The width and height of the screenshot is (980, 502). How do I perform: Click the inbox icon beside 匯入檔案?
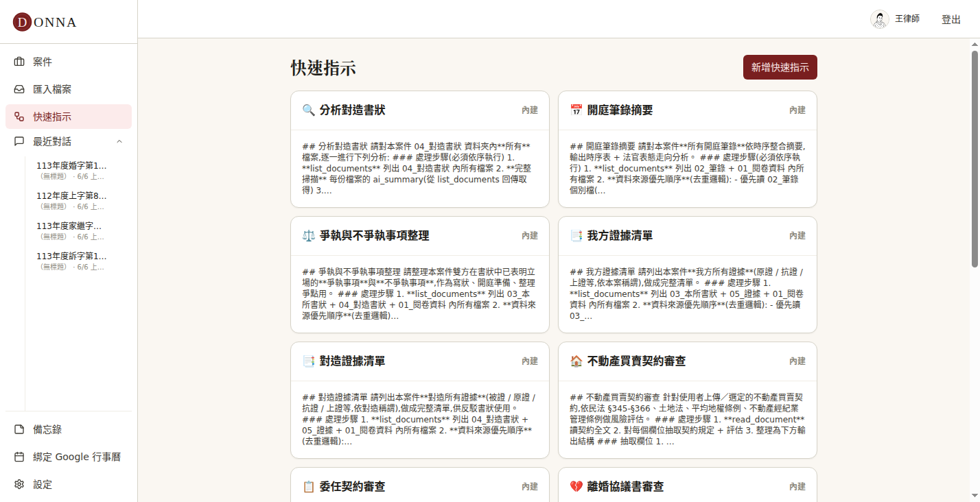(19, 89)
